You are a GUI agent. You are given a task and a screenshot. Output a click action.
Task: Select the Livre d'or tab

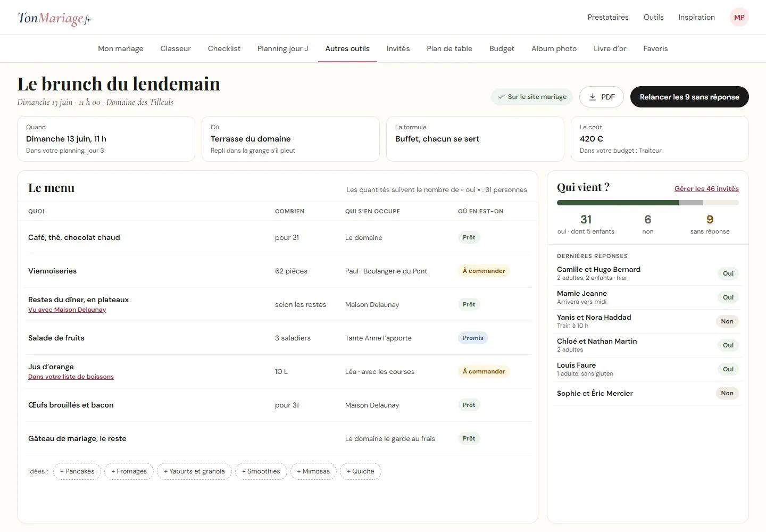click(610, 48)
